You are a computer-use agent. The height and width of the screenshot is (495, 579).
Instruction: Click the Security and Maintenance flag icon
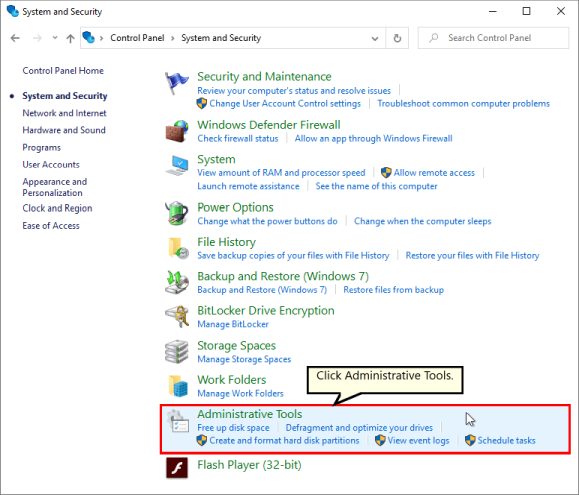[177, 83]
